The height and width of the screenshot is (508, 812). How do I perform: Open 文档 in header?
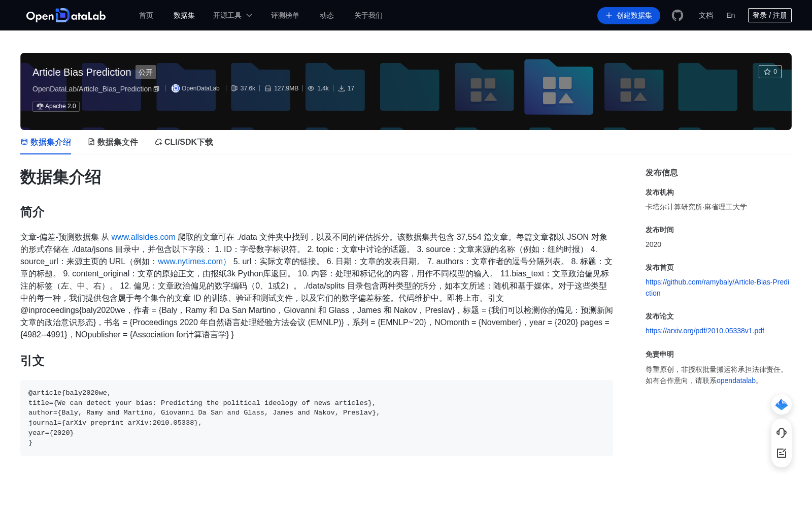pyautogui.click(x=706, y=15)
